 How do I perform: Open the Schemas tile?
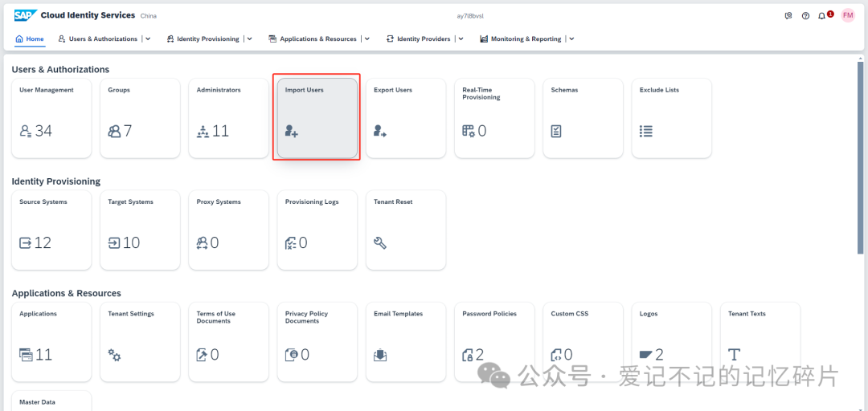tap(583, 118)
